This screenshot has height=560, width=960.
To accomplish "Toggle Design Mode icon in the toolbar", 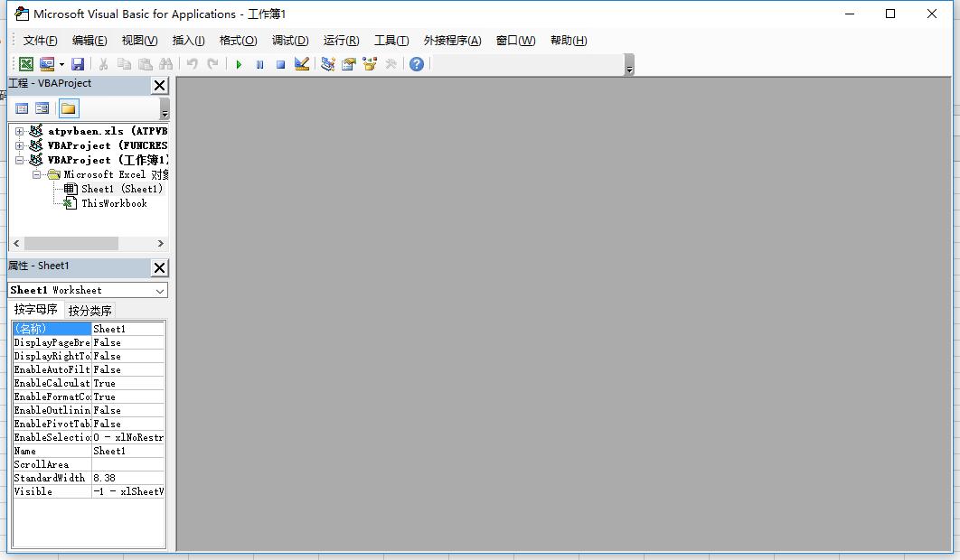I will (x=302, y=64).
